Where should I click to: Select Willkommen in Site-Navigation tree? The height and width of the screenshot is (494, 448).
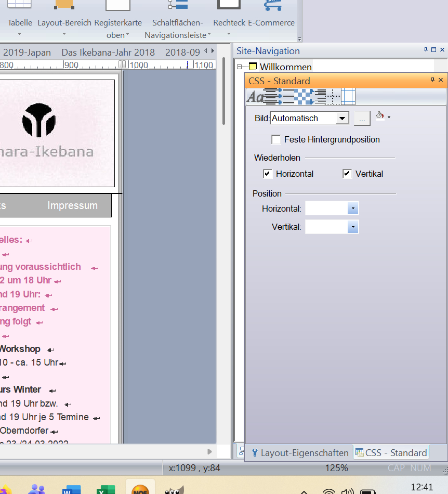coord(285,67)
